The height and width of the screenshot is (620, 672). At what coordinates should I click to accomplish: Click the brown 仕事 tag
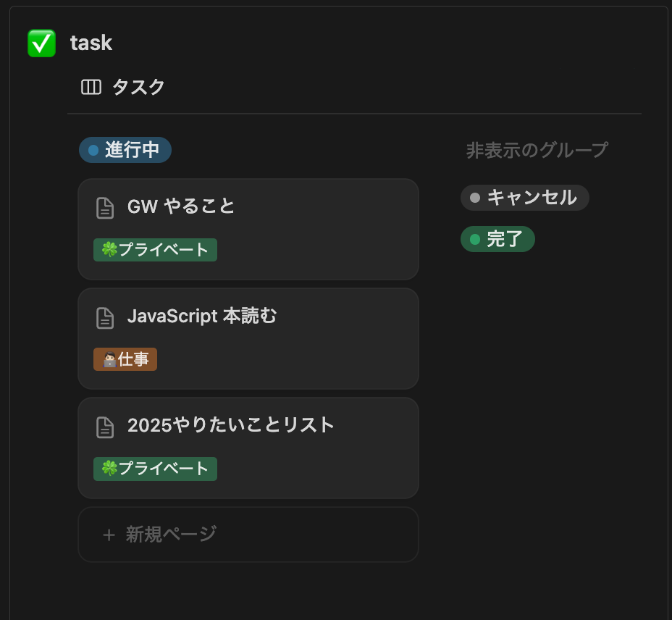coord(125,359)
